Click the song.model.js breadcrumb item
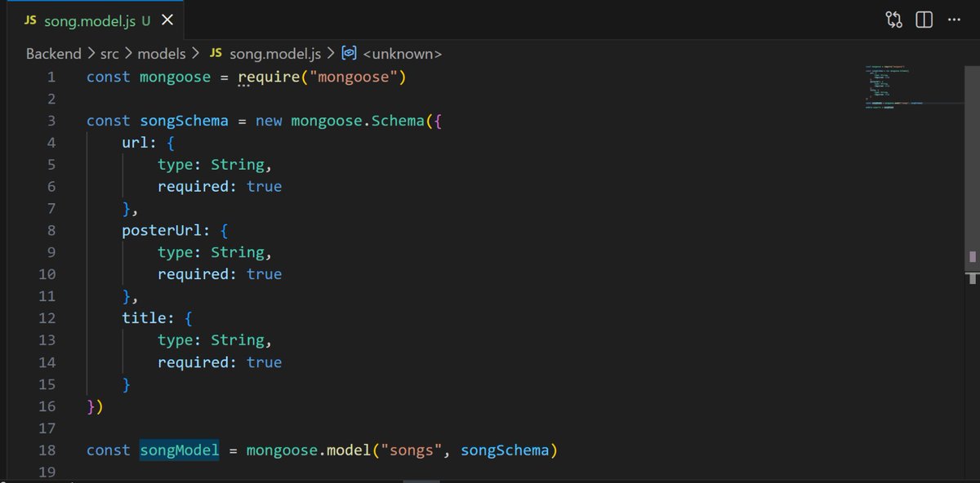This screenshot has height=483, width=980. (x=276, y=54)
